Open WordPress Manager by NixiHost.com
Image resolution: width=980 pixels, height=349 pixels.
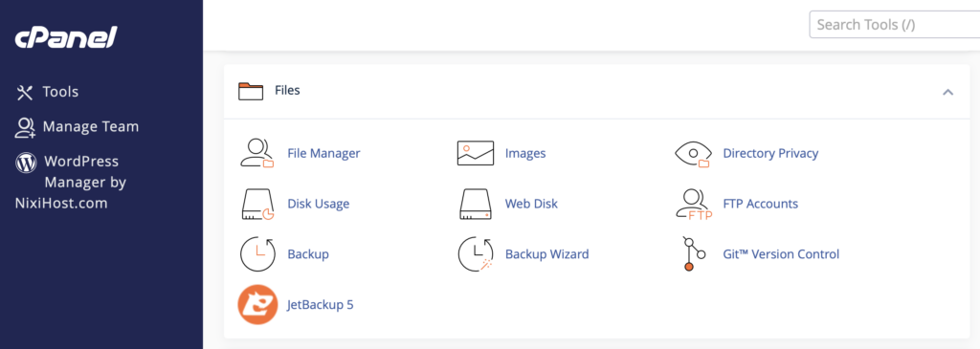(71, 183)
